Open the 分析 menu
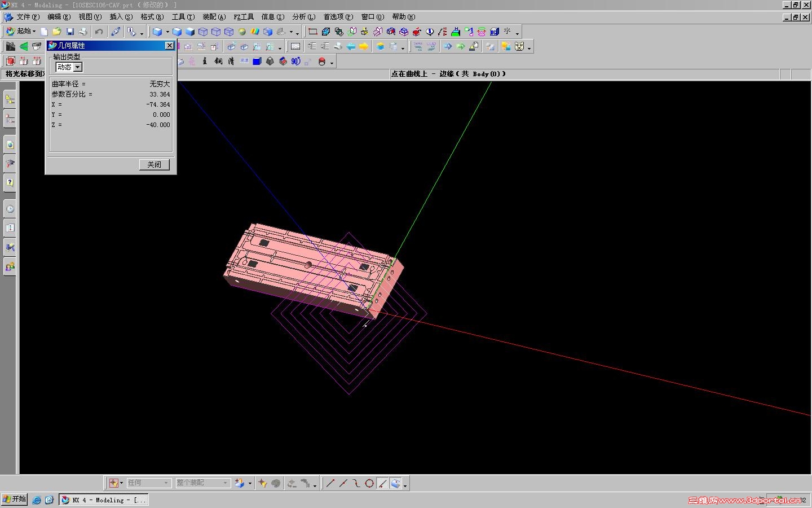812x508 pixels. pos(303,17)
